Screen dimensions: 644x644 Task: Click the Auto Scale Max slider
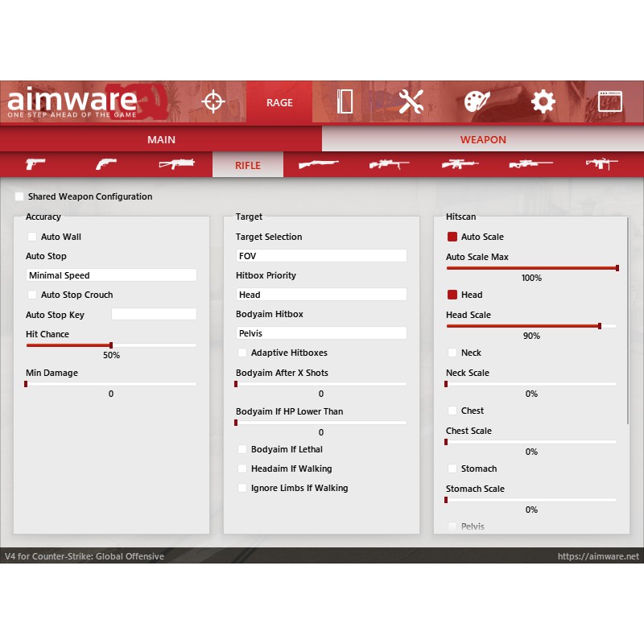coord(532,268)
